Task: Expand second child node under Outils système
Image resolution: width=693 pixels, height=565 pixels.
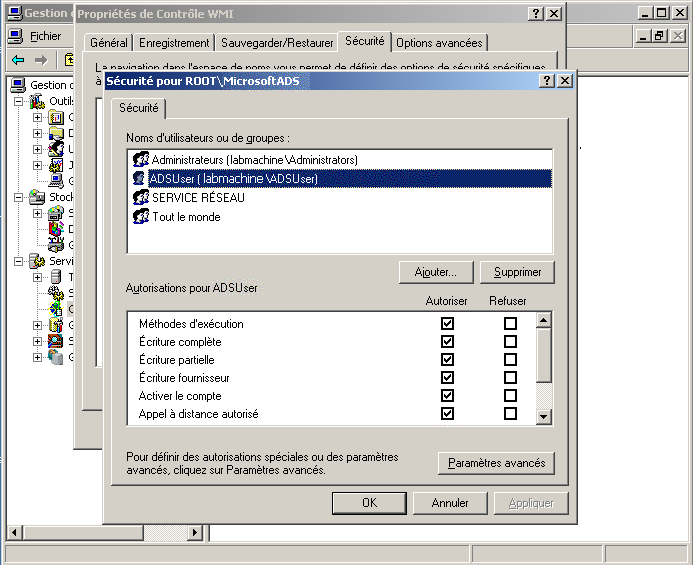Action: pos(38,134)
